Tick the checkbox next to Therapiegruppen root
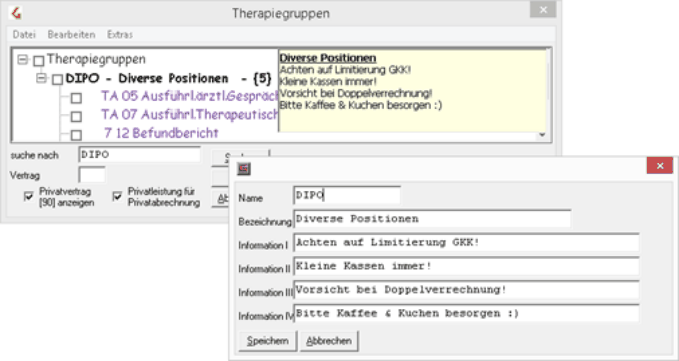679x361 pixels. [x=39, y=61]
